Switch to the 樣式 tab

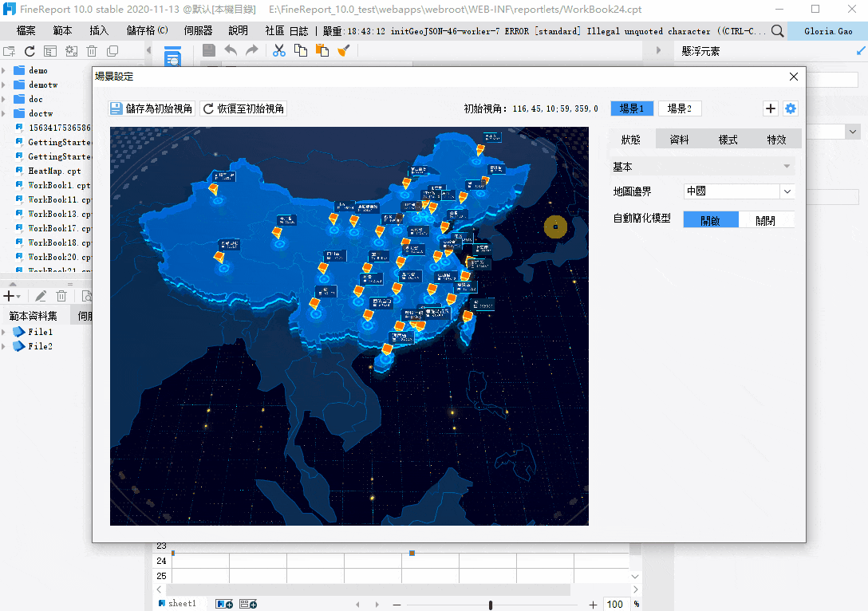coord(728,139)
